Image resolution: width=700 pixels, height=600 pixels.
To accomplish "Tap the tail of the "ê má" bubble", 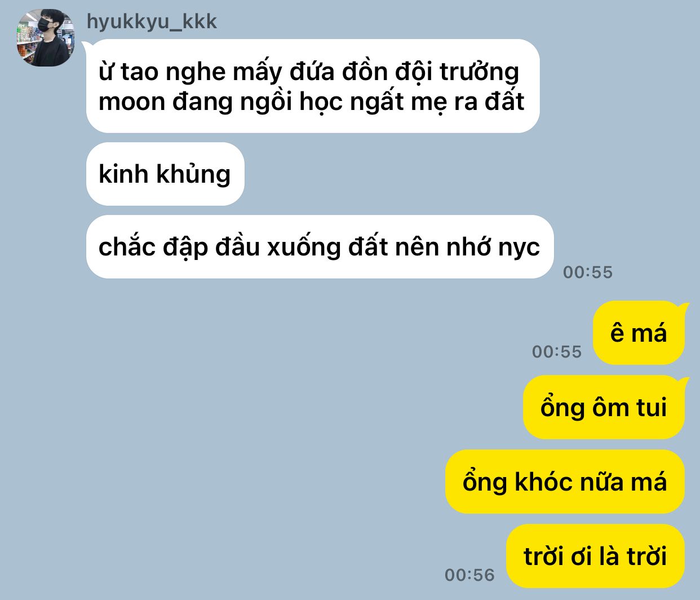I will click(683, 307).
